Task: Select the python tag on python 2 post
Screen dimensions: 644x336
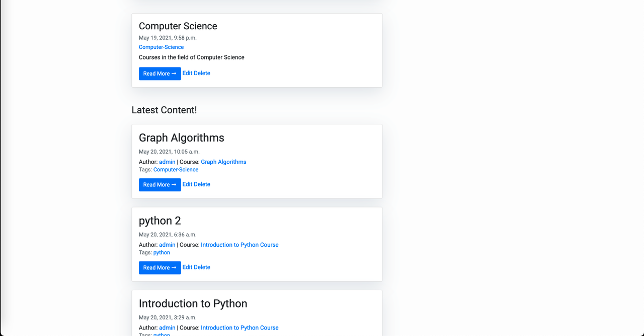Action: point(162,253)
